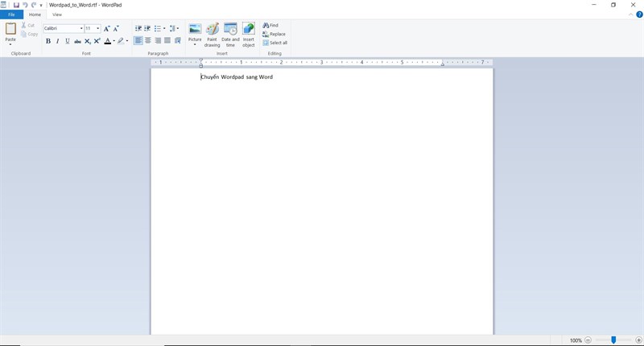Viewport: 644px width, 346px height.
Task: Select Align text right
Action: 158,40
